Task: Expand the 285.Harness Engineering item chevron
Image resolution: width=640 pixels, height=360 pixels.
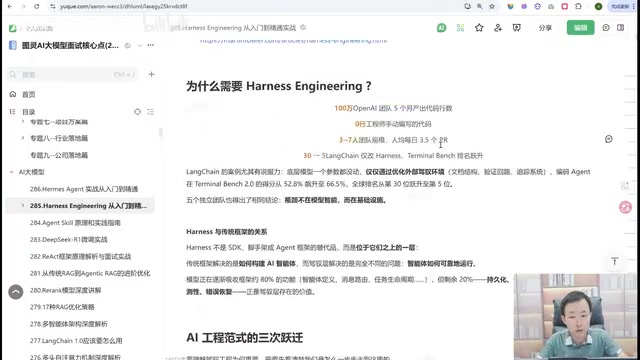Action: tap(23, 205)
